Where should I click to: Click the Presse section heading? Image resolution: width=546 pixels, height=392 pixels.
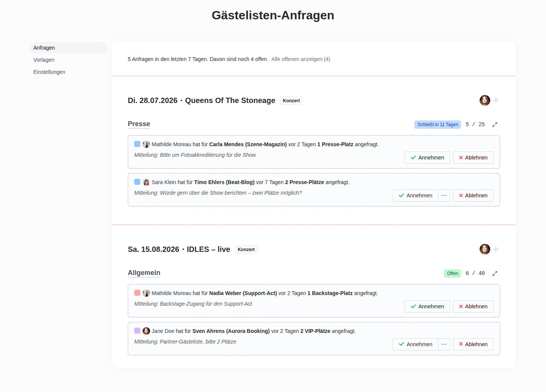(139, 124)
